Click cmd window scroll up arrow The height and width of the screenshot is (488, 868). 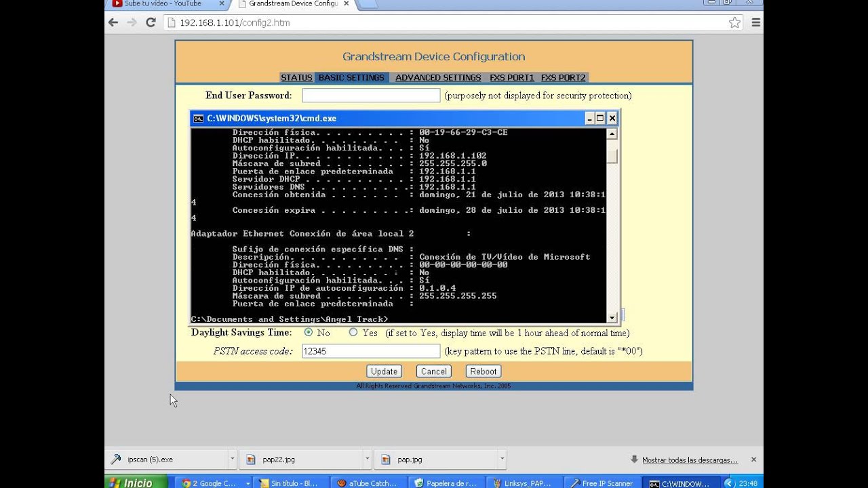tap(612, 134)
